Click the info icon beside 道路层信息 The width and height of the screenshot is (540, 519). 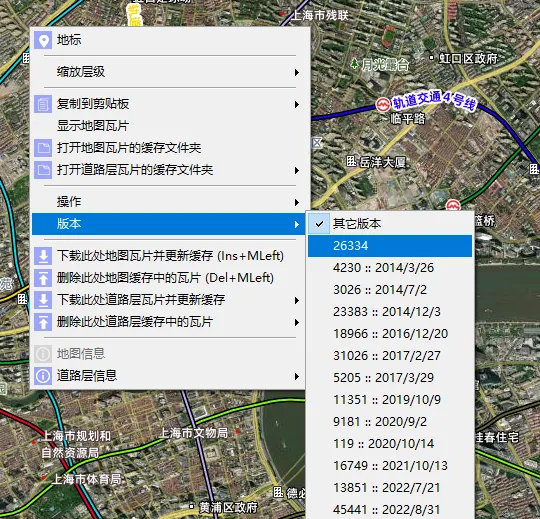[43, 376]
